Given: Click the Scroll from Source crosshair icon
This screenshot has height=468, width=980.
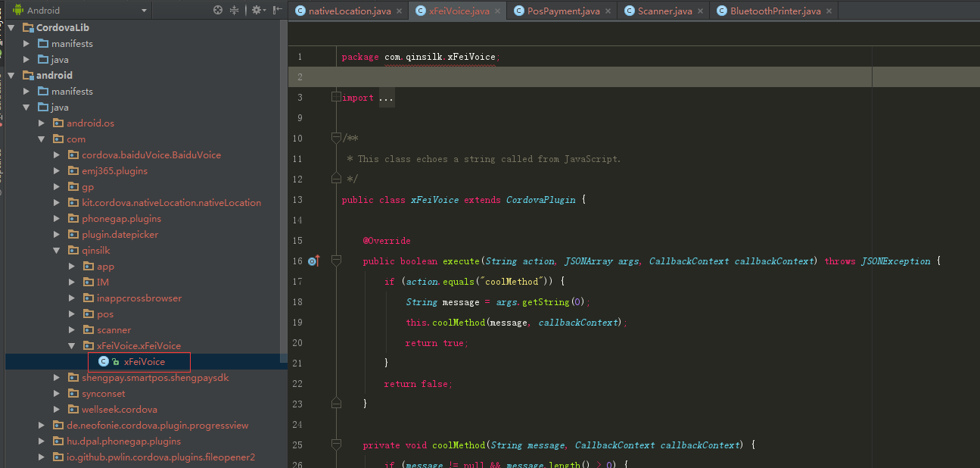Looking at the screenshot, I should click(218, 11).
